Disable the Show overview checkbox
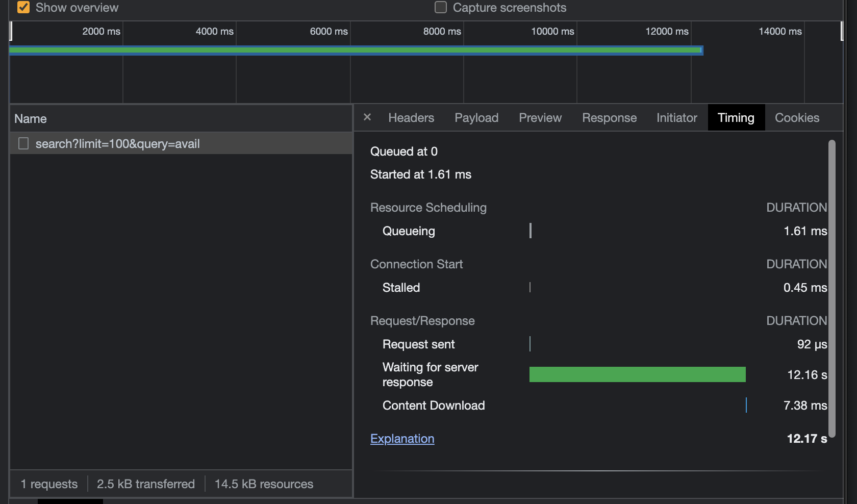 [x=23, y=8]
